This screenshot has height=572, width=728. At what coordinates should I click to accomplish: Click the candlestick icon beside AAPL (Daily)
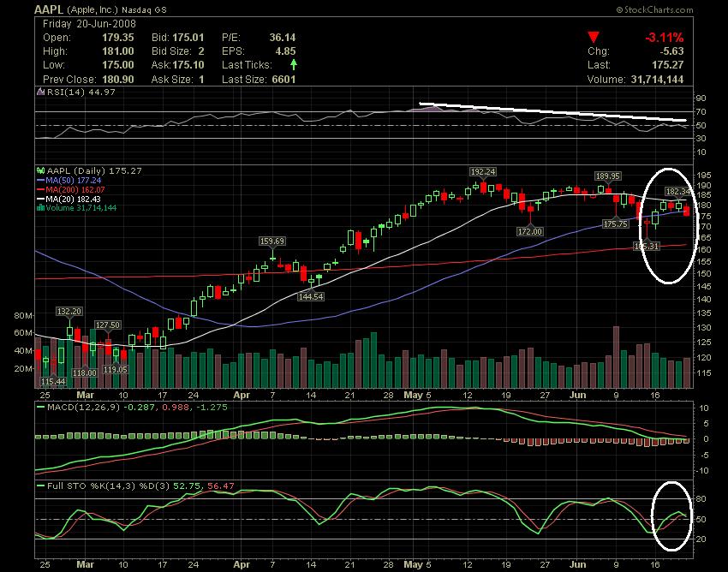pyautogui.click(x=40, y=171)
